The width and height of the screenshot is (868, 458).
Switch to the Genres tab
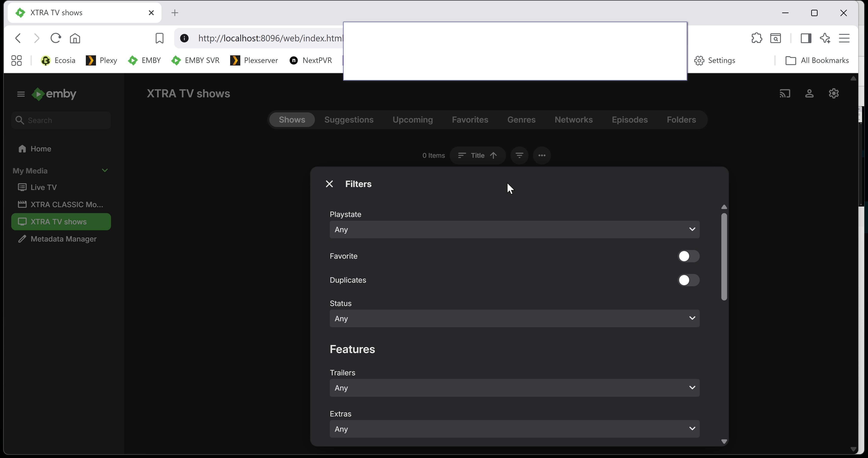tap(521, 120)
